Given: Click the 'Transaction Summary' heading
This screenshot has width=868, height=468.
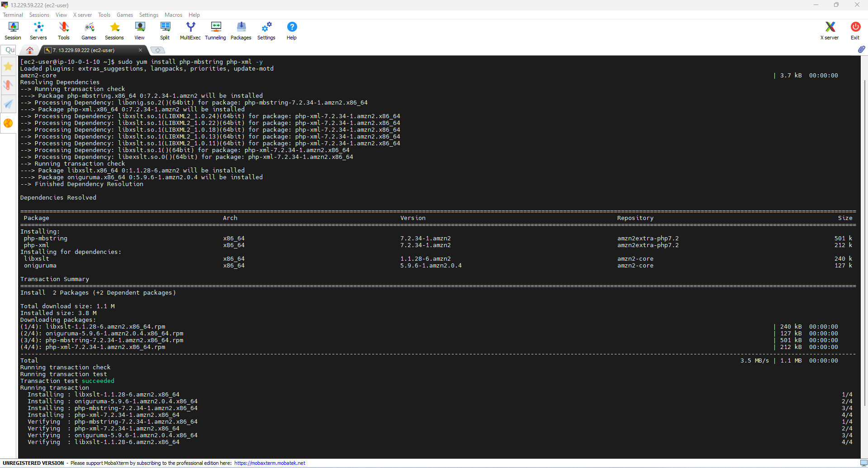Looking at the screenshot, I should [x=55, y=279].
